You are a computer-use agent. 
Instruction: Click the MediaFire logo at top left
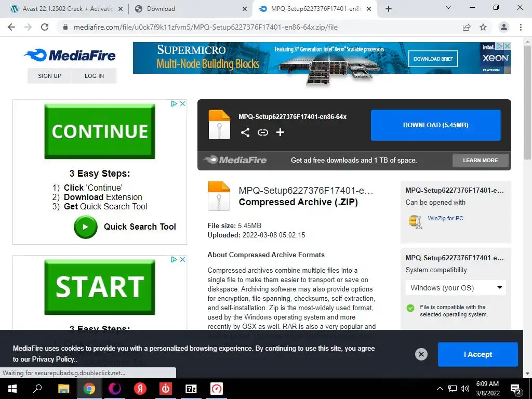(x=70, y=55)
